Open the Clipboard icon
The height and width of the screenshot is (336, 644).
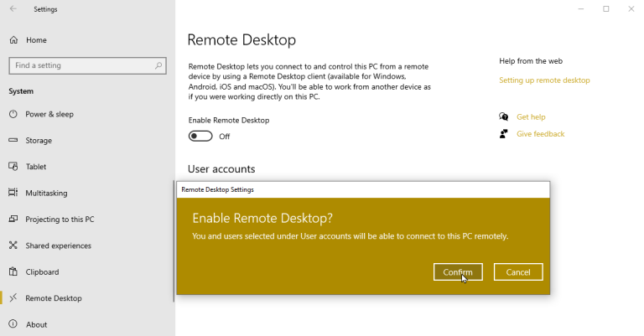tap(13, 271)
